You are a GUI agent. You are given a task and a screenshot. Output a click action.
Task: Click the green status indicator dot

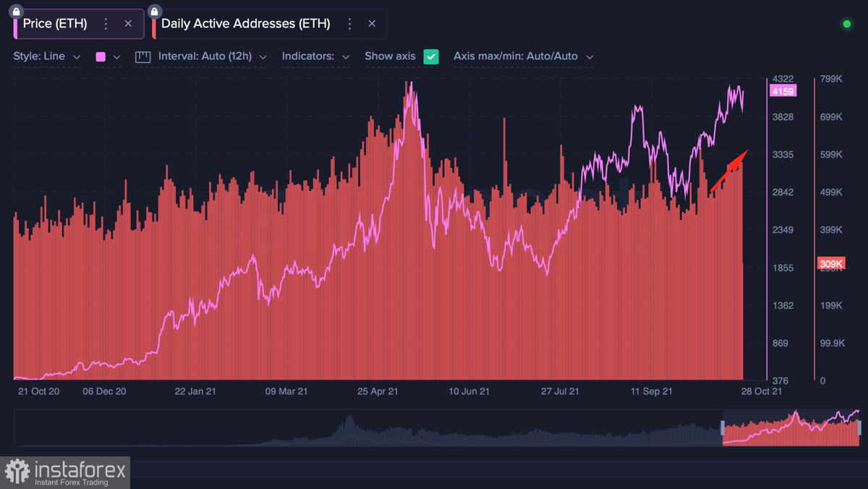(x=846, y=24)
